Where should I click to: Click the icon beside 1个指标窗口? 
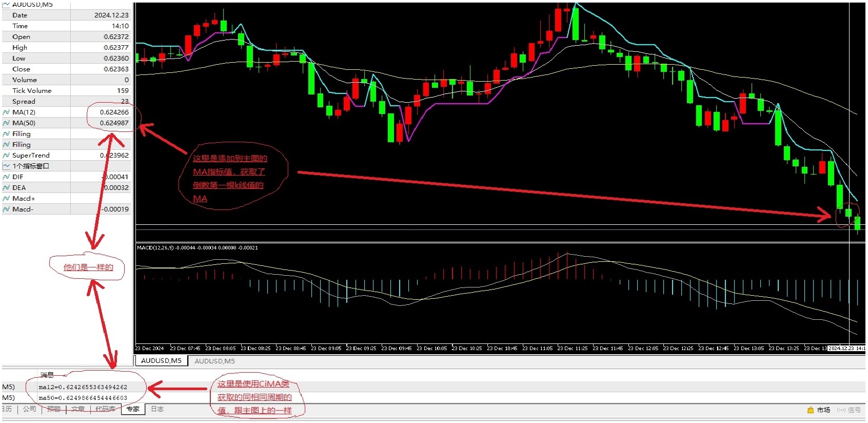6,166
